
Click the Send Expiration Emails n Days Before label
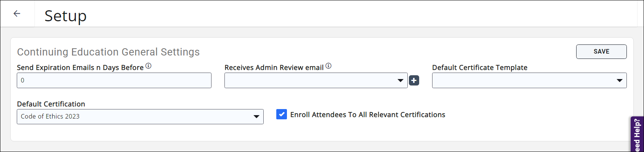[80, 68]
